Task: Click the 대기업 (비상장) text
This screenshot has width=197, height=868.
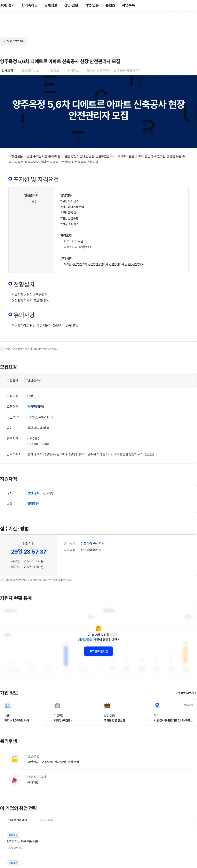Action: tap(63, 720)
